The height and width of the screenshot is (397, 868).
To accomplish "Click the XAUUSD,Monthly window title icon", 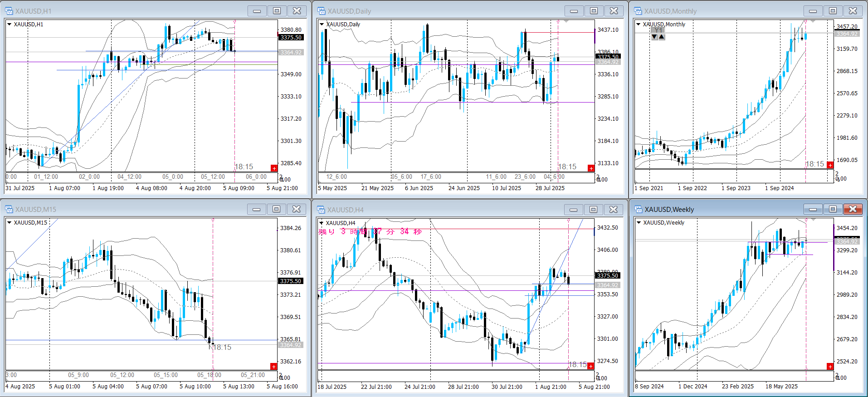I will point(638,11).
